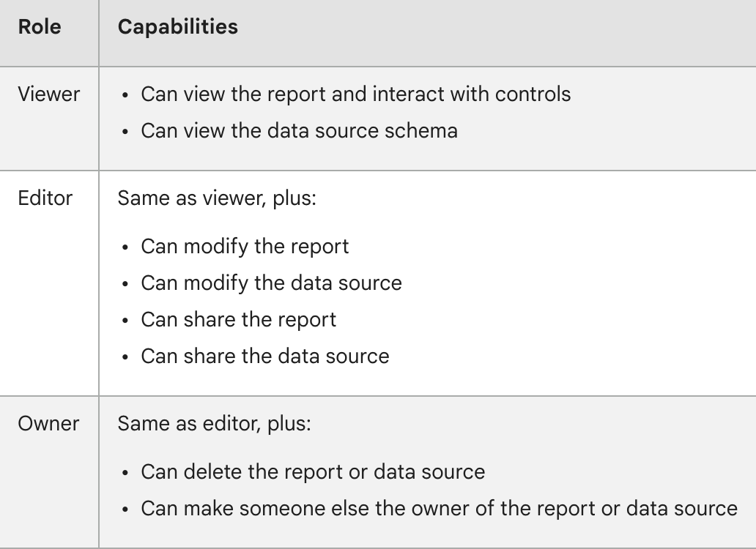Screen dimensions: 756x549
Task: Click "Can view the report and interact with controls"
Action: pyautogui.click(x=355, y=94)
